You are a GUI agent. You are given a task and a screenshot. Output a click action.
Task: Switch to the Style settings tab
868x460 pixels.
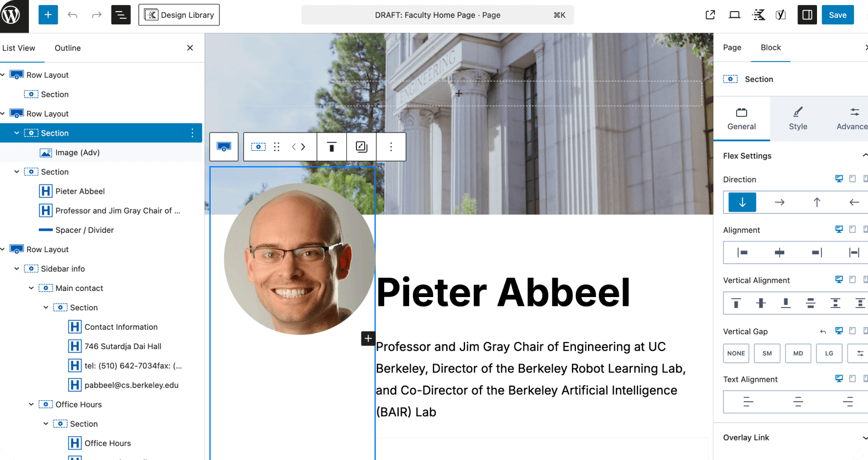[x=798, y=119]
